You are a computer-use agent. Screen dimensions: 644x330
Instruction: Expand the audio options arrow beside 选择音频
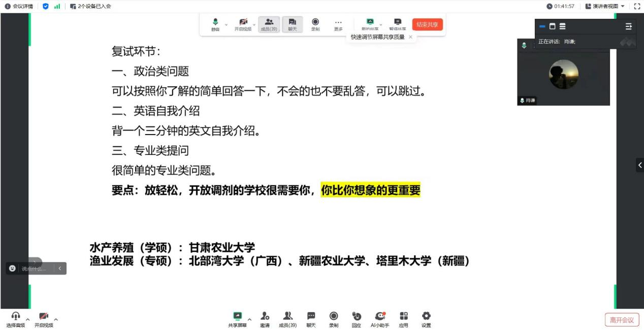(x=28, y=319)
